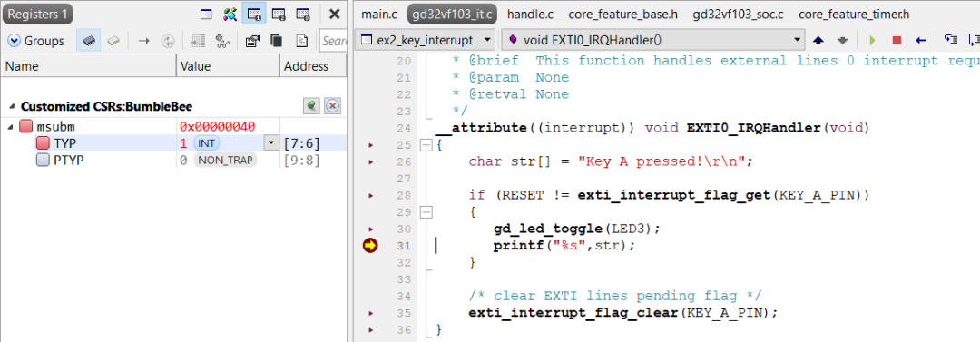Open the void EXTI0_IRQHandler() function dropdown
Viewport: 980px width, 342px height.
652,41
